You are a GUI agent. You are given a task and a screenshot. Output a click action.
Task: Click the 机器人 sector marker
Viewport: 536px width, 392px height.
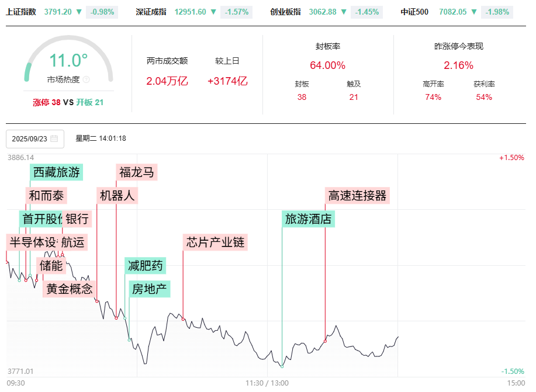[117, 195]
